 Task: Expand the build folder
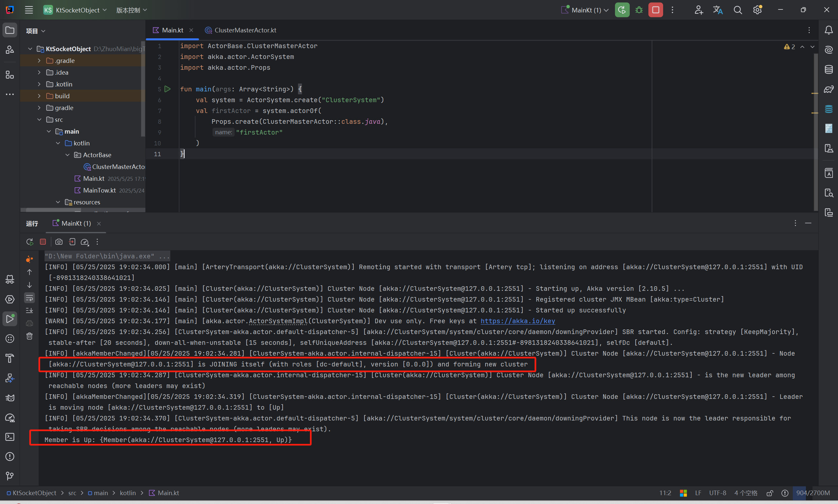click(39, 96)
